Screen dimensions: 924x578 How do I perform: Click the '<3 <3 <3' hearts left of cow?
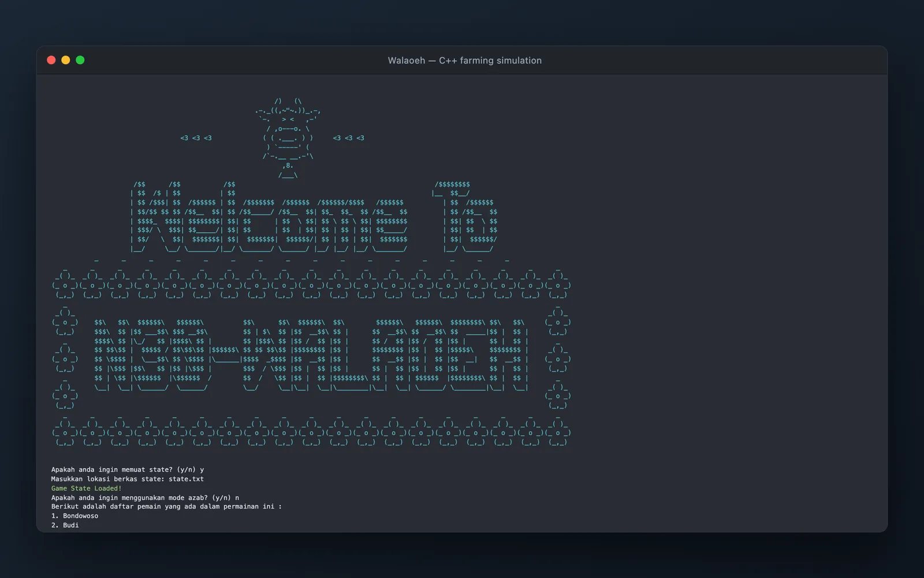[x=196, y=138]
